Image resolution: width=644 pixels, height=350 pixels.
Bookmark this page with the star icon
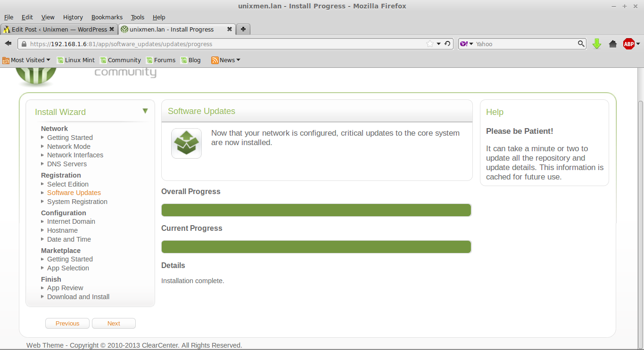point(429,44)
